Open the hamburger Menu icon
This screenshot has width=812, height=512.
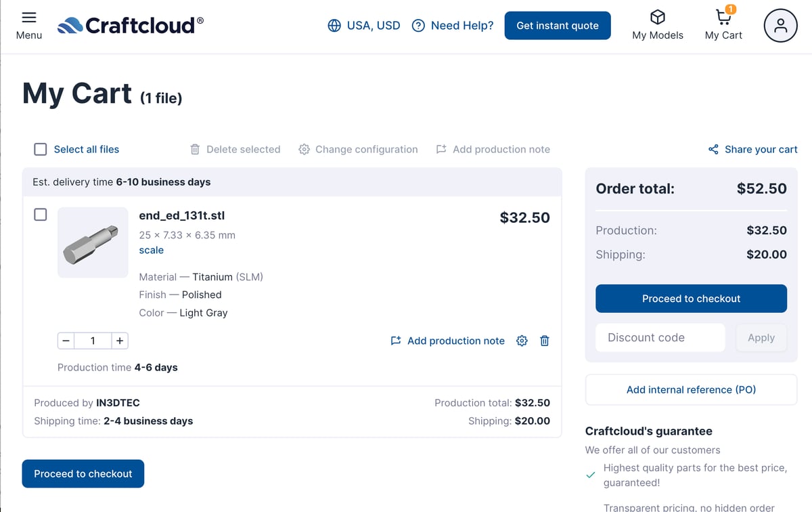coord(29,18)
